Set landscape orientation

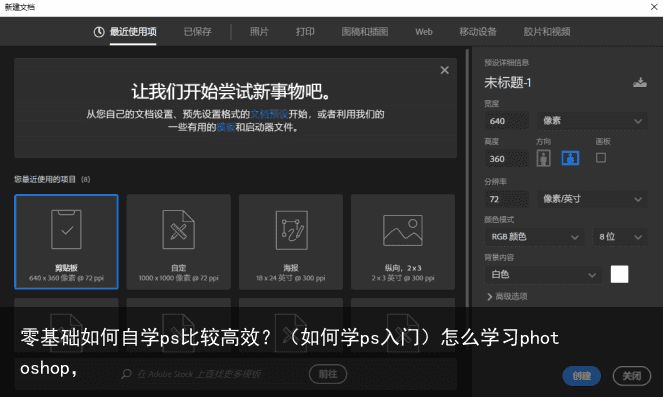570,159
